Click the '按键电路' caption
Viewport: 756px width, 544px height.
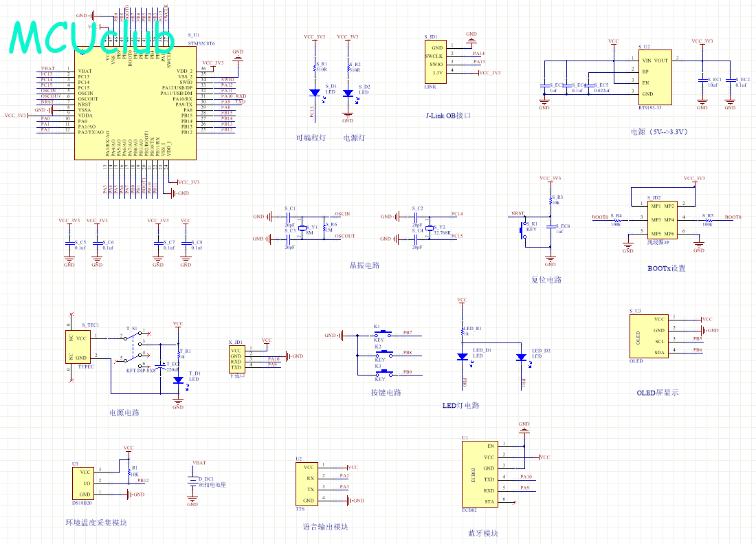click(386, 393)
